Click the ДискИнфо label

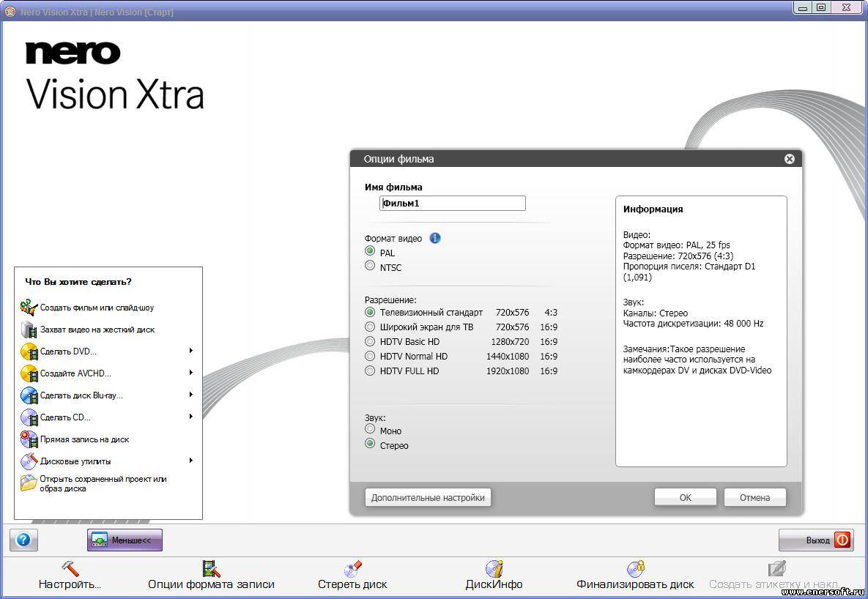(x=494, y=584)
